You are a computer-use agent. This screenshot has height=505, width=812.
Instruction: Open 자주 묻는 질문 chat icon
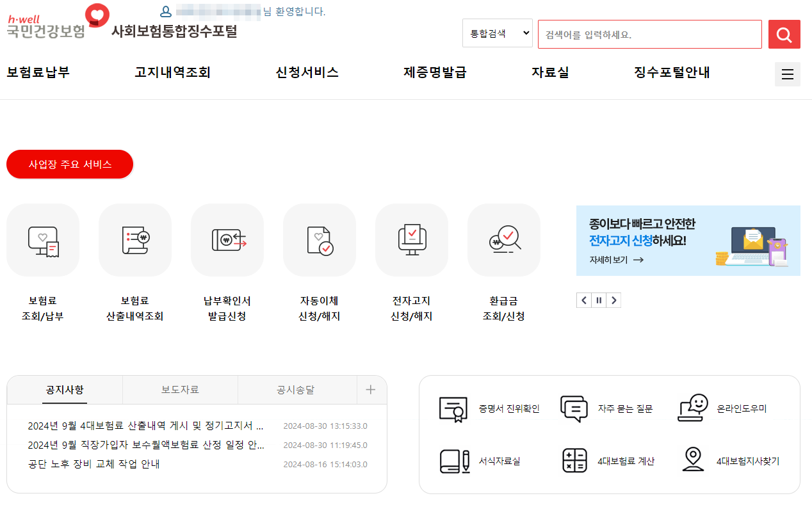click(x=574, y=409)
